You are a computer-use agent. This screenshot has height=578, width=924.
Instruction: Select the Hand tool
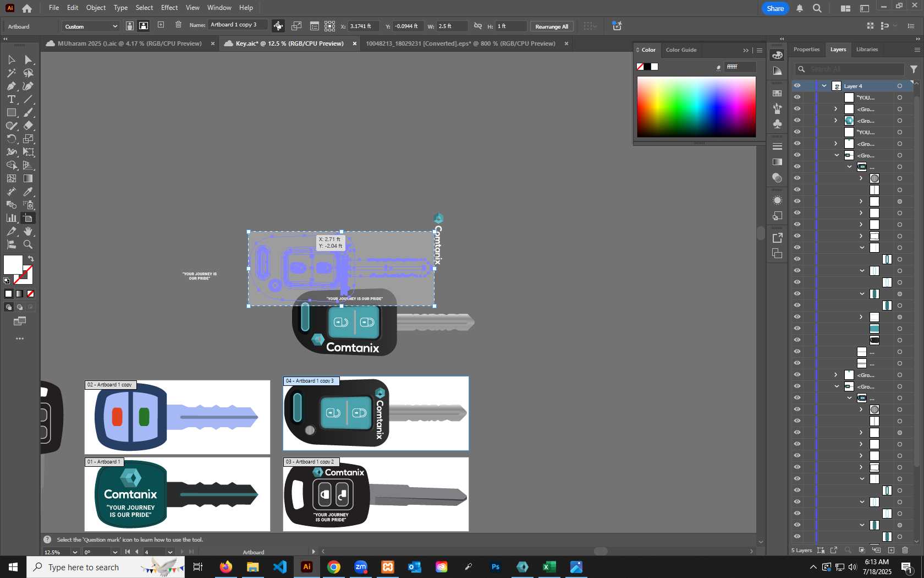point(28,231)
